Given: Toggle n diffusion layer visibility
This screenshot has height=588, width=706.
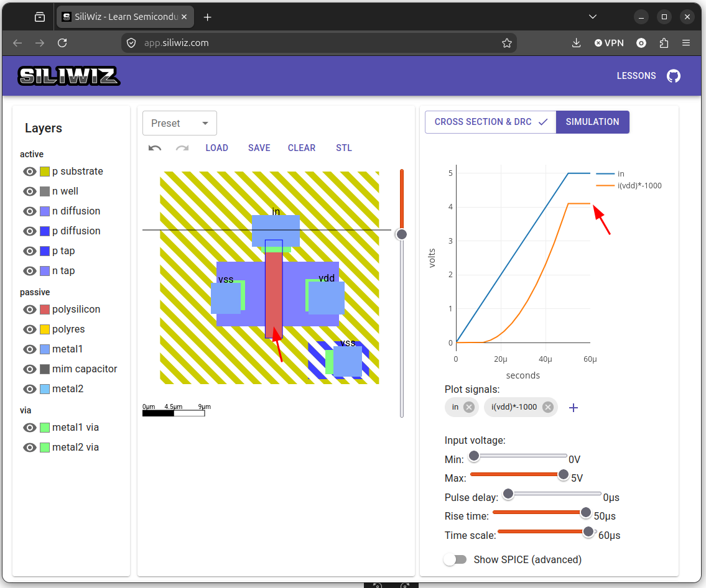Looking at the screenshot, I should pyautogui.click(x=30, y=211).
